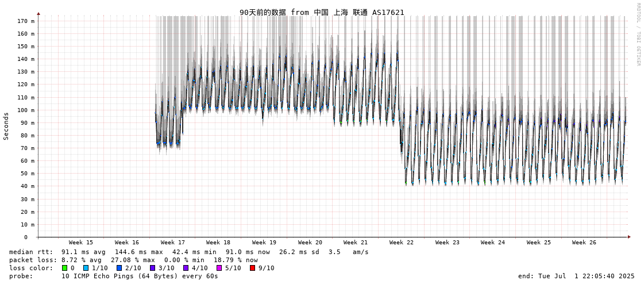Click the chart title mentioning AS17621

(x=322, y=12)
